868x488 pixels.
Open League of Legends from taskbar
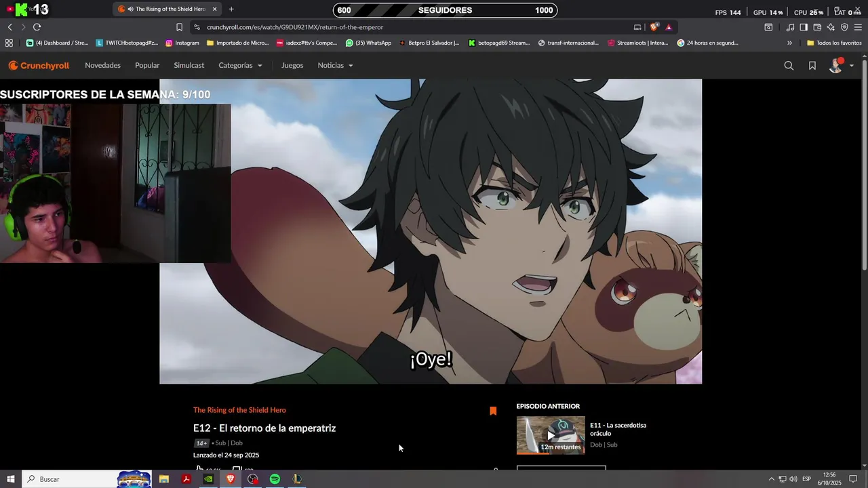click(x=297, y=479)
